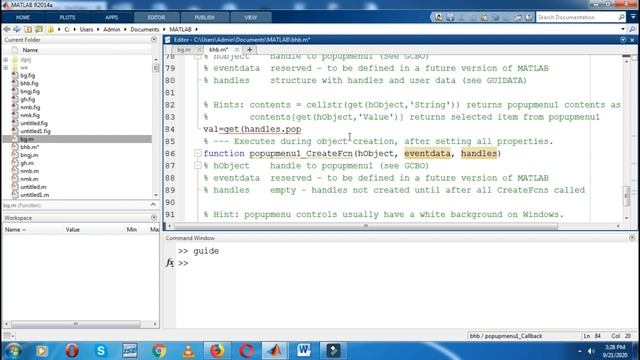Open the address bar history dropdown arrow
The height and width of the screenshot is (360, 640).
coord(623,29)
